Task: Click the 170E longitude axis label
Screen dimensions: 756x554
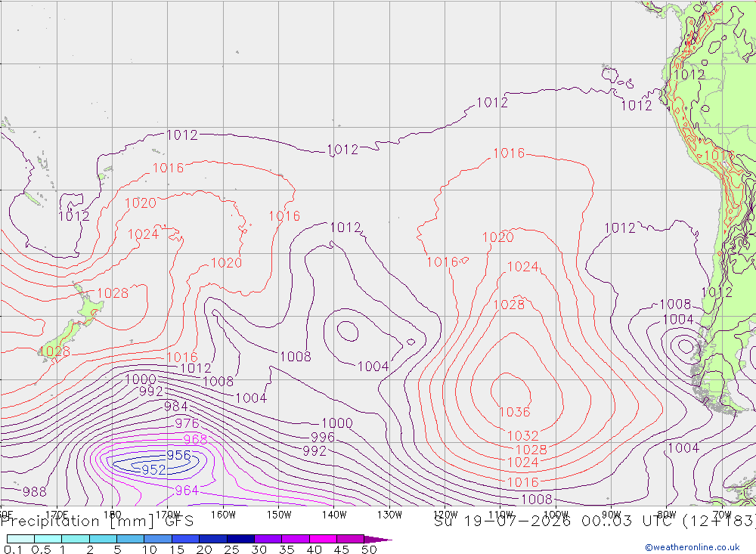Action: click(57, 515)
